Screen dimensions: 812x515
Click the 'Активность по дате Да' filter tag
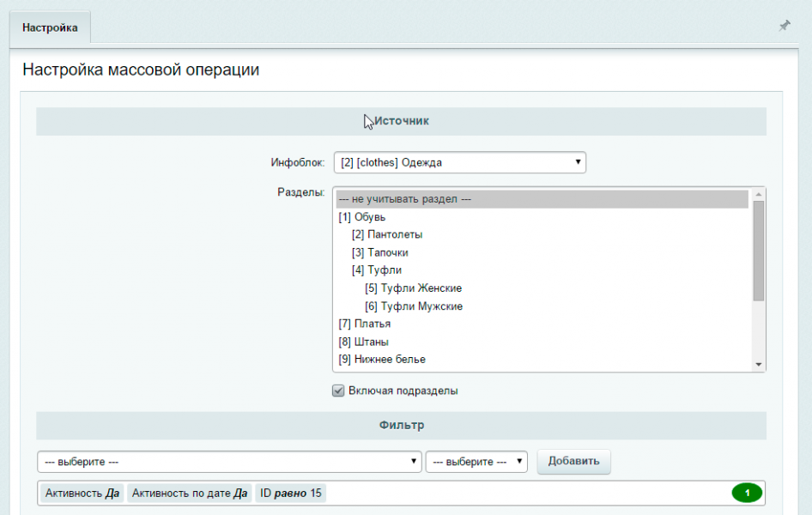tap(190, 494)
